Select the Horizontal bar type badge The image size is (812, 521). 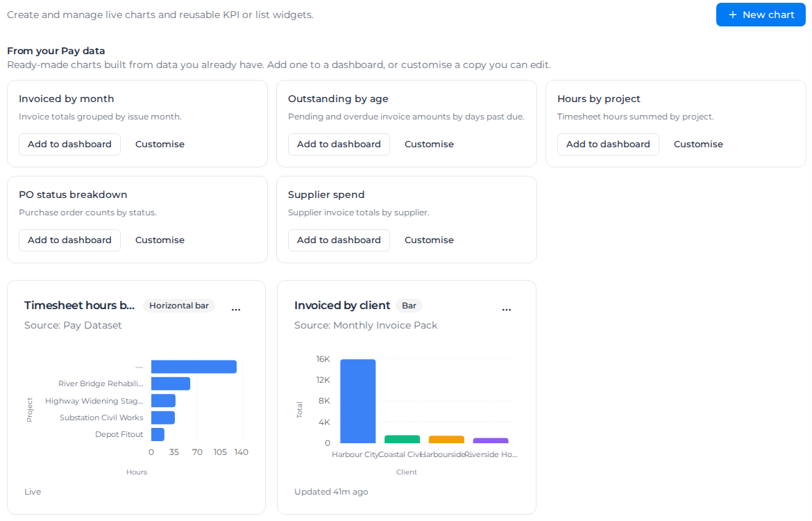178,306
